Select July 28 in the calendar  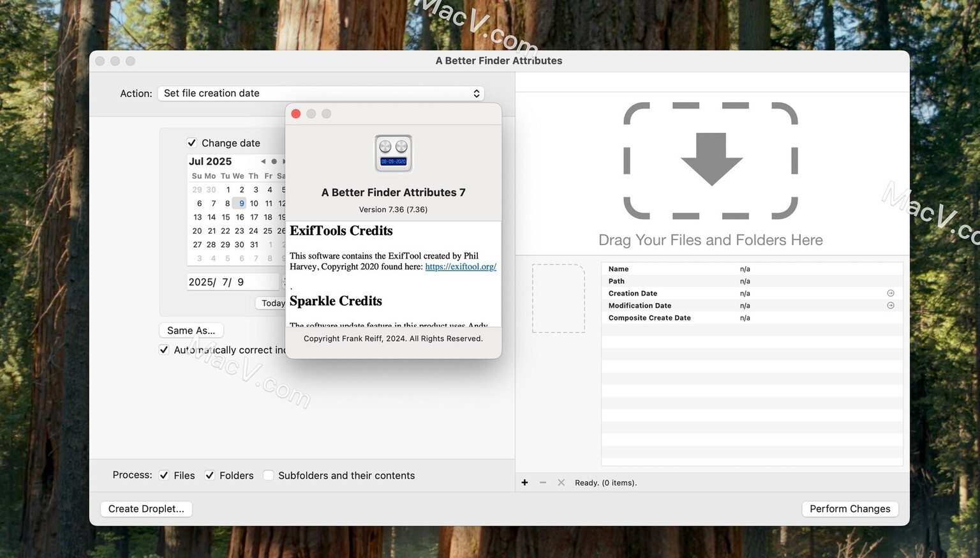pyautogui.click(x=211, y=245)
